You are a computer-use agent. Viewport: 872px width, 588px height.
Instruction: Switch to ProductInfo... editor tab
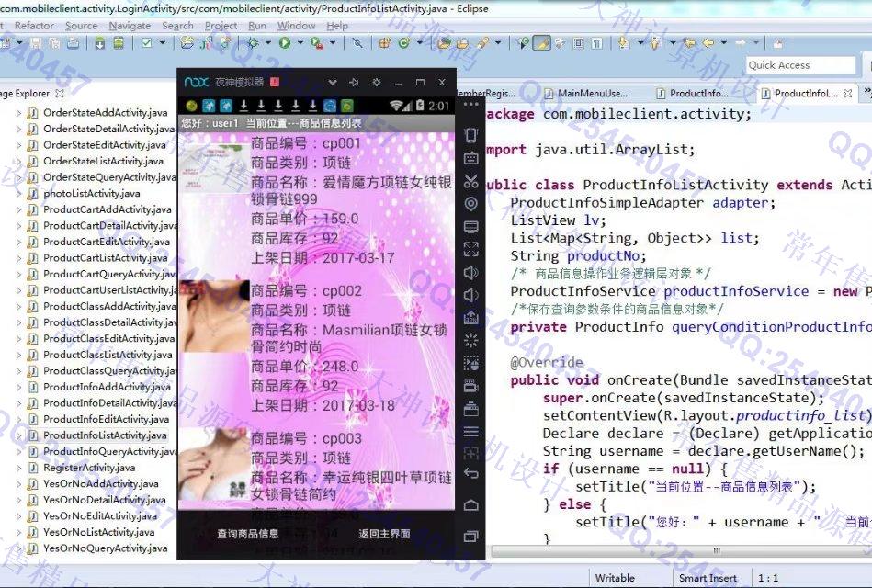(693, 94)
